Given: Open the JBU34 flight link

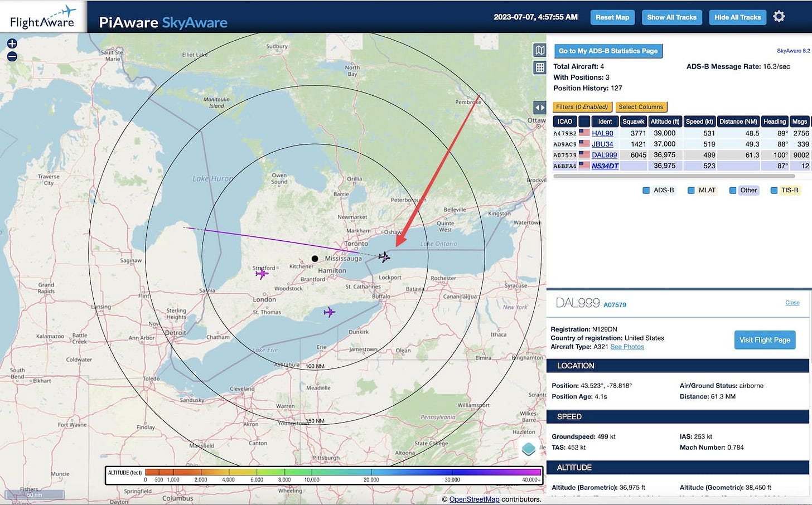Looking at the screenshot, I should [x=602, y=144].
